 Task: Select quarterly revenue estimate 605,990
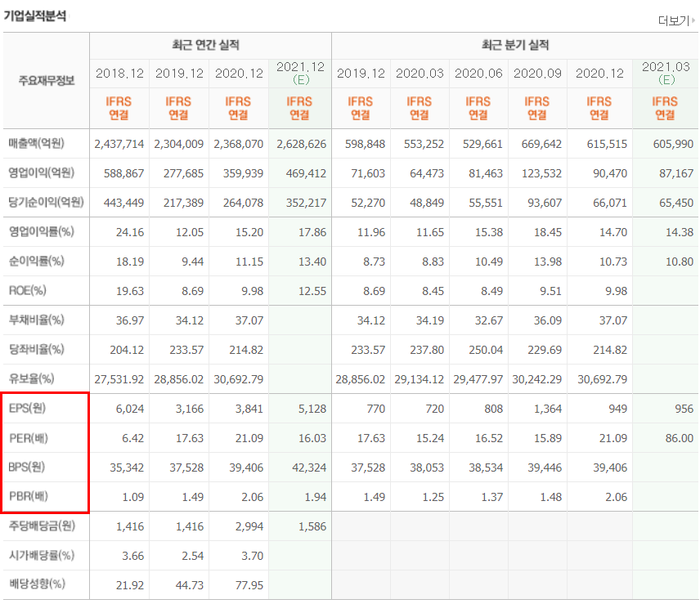click(x=673, y=144)
